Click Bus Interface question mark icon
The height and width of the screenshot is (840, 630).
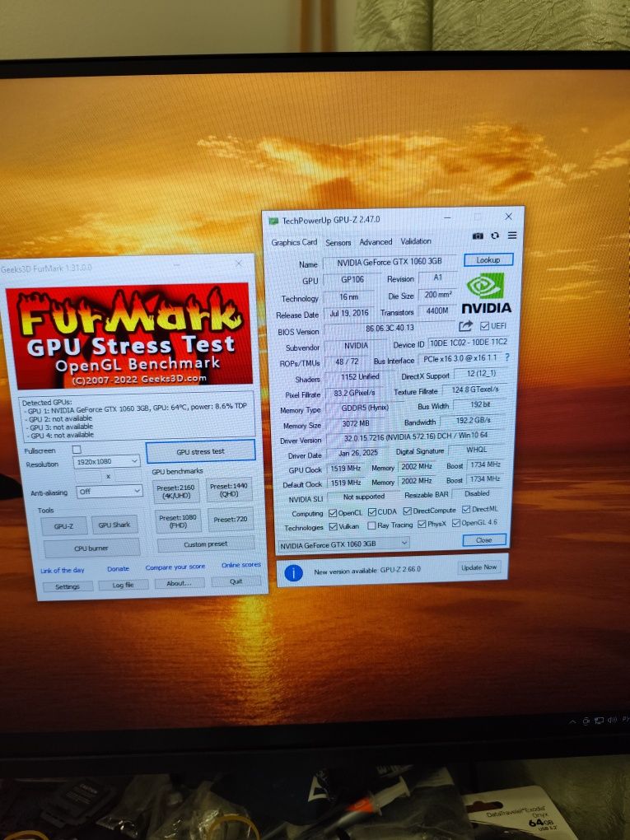[506, 357]
